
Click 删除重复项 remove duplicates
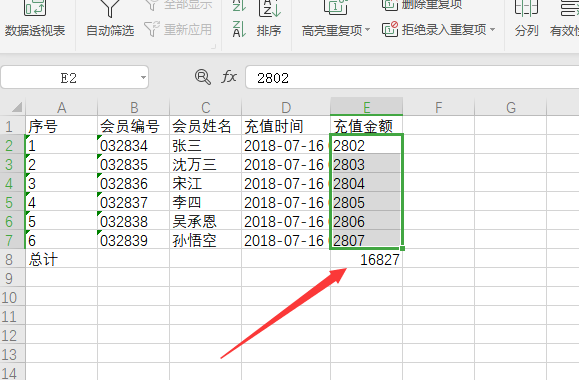[422, 5]
